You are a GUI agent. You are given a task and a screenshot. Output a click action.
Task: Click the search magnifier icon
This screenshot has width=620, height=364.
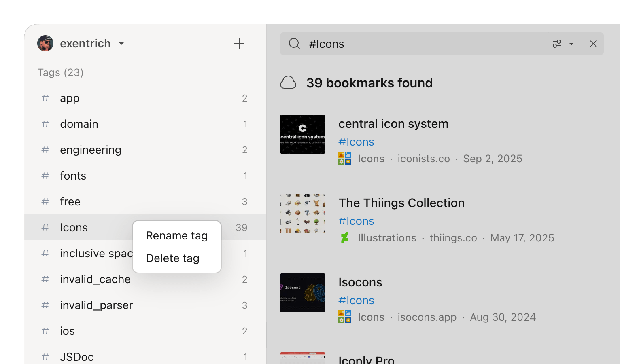(295, 44)
